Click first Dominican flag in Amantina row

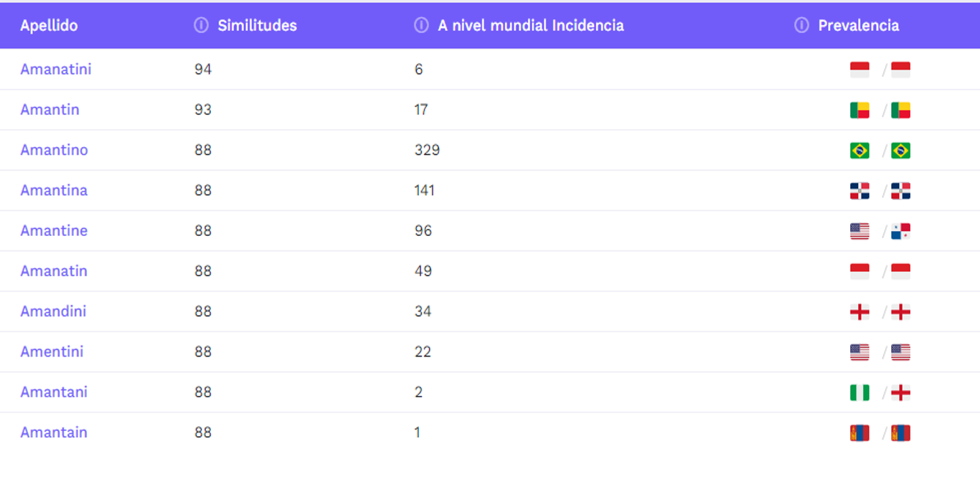859,191
